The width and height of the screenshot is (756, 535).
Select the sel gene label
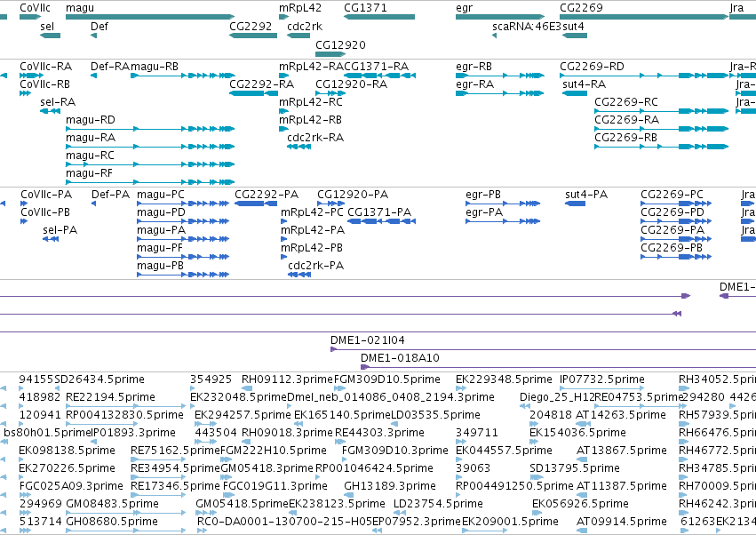(47, 27)
